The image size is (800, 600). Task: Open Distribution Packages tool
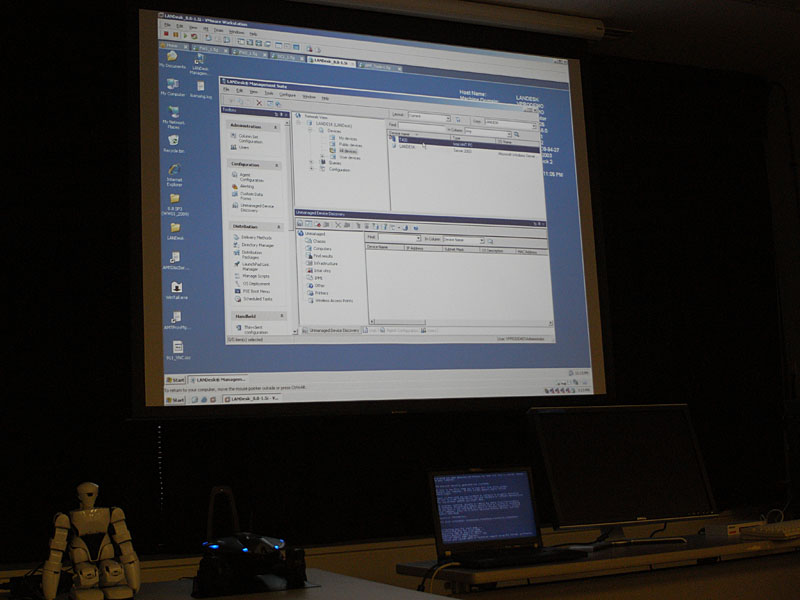coord(248,255)
